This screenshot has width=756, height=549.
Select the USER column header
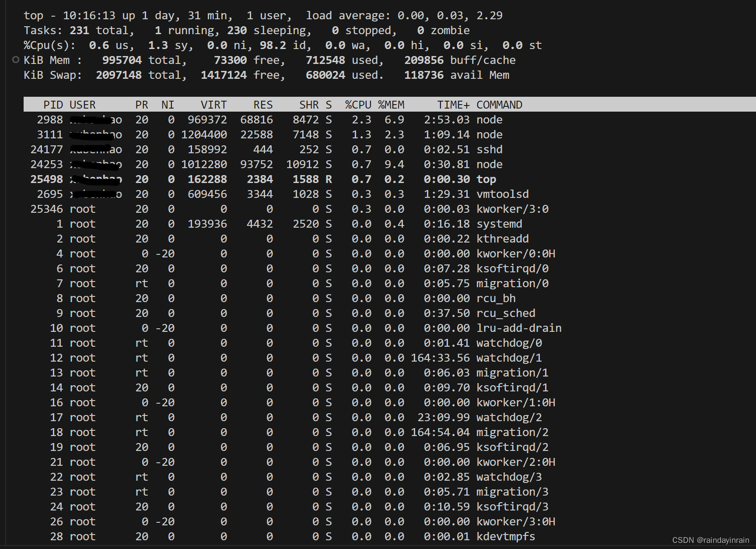tap(83, 105)
